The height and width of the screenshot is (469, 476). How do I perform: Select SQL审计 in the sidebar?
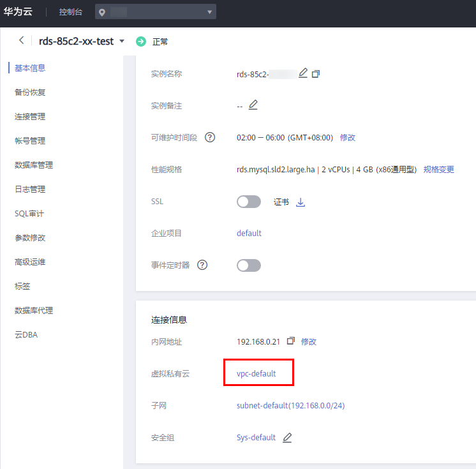[29, 213]
